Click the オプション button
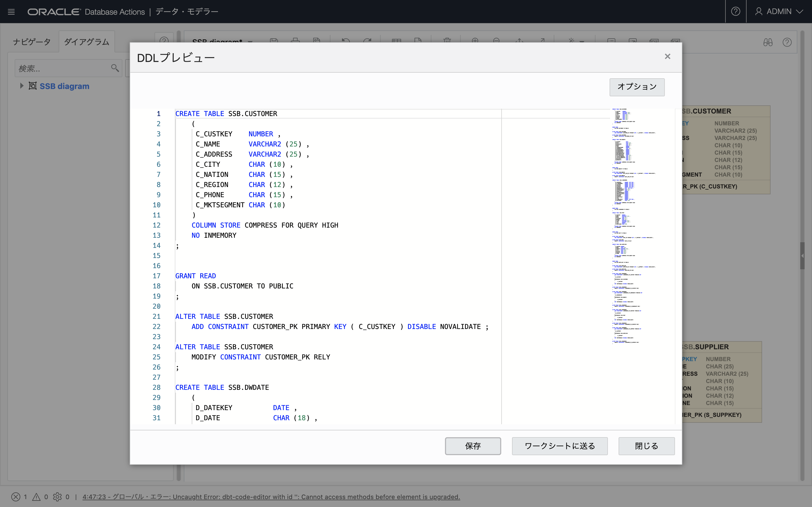This screenshot has height=507, width=812. pyautogui.click(x=637, y=87)
